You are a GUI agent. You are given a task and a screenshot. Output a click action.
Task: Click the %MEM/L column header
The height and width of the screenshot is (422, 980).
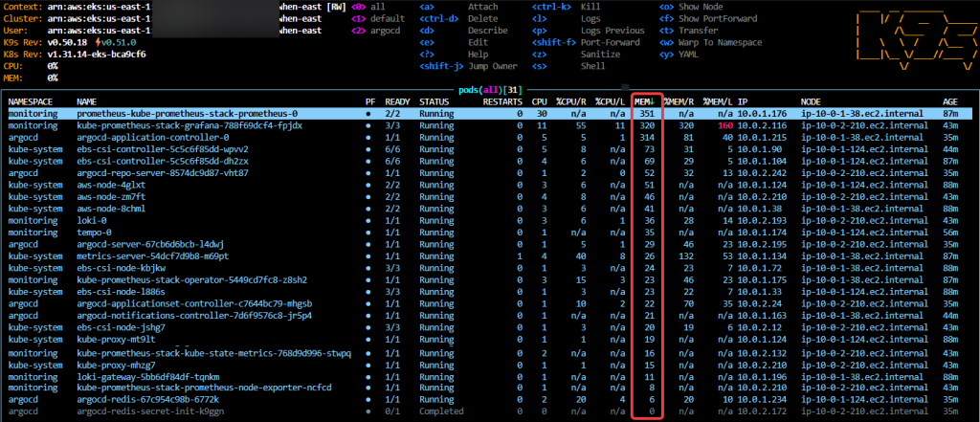pyautogui.click(x=718, y=101)
